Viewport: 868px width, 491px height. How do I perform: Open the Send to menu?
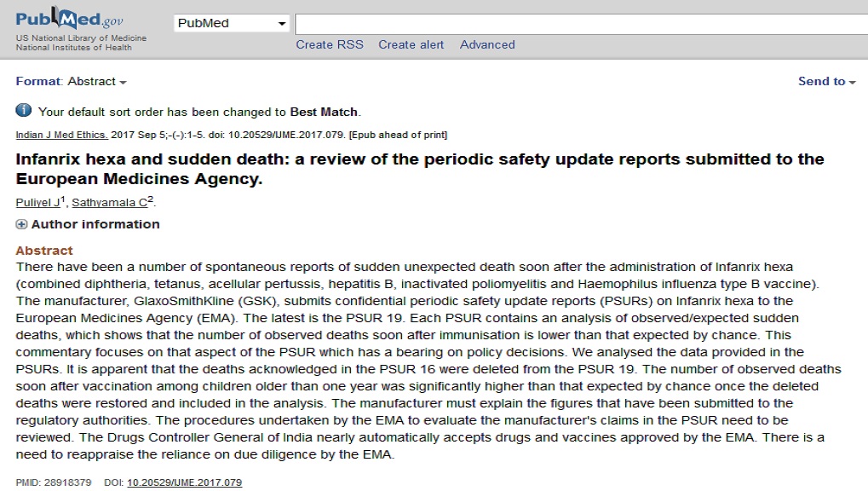[827, 82]
